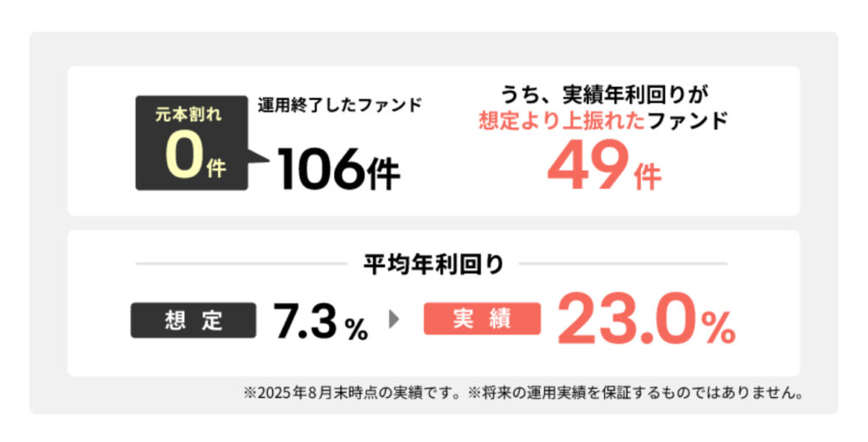Click the yellow 0 numeral in the badge
868x442 pixels.
181,158
